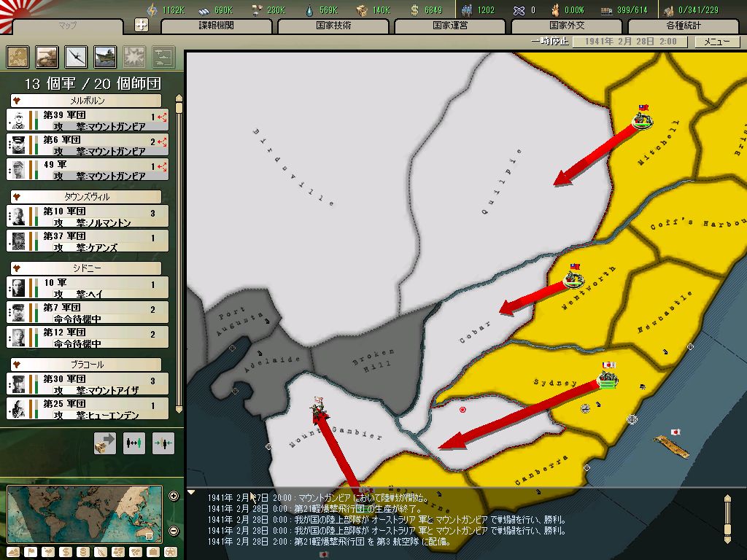Collapse the ブラコール province group header
This screenshot has width=747, height=560.
86,365
